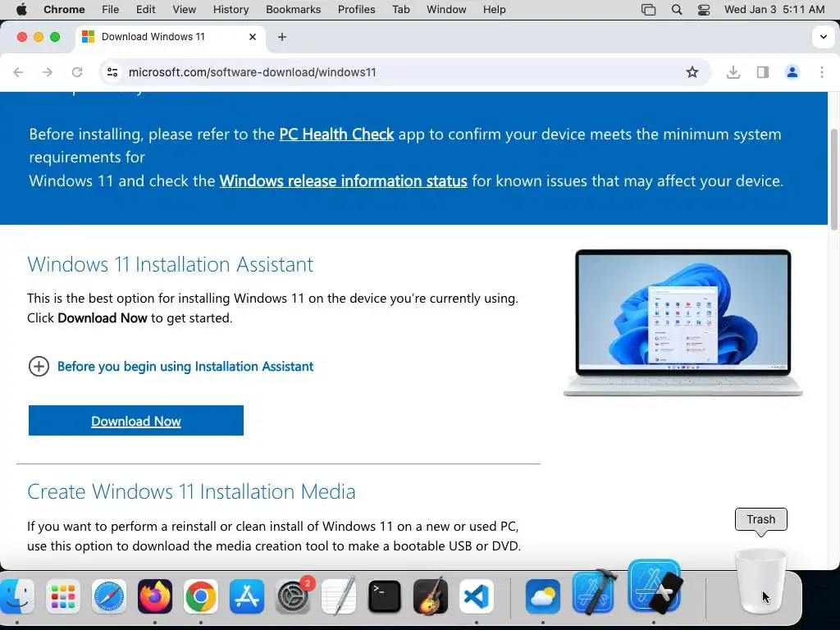Open App Store from the Dock
Image resolution: width=840 pixels, height=630 pixels.
click(x=246, y=596)
